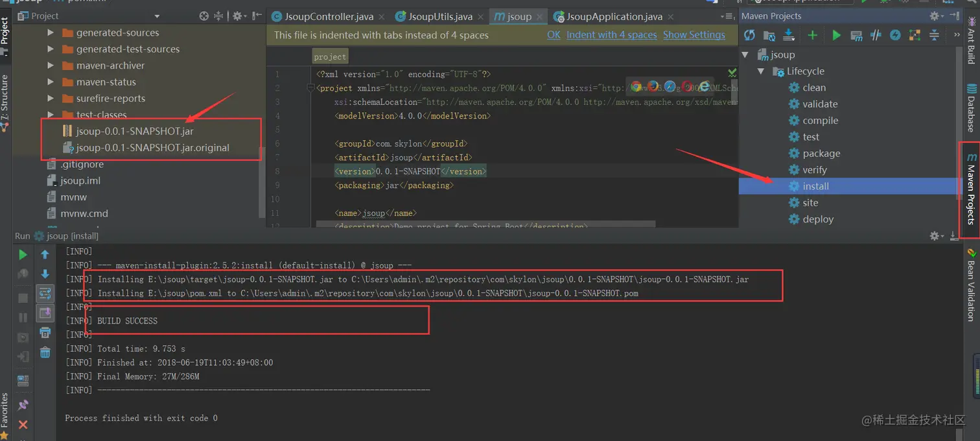Expand maven-archiver folder
Screen dimensions: 980x441
point(51,66)
